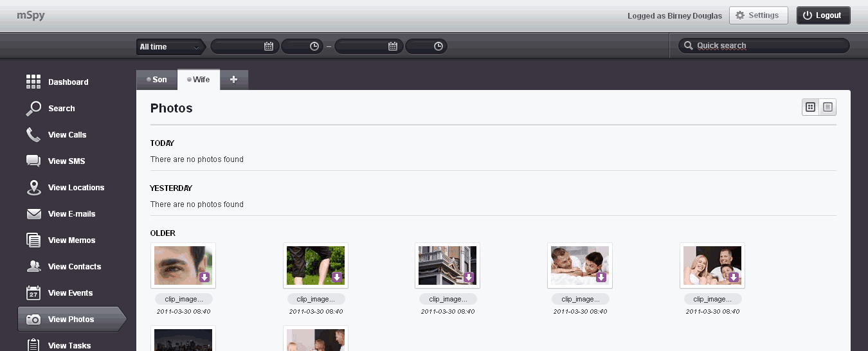Add a new device tab with plus
The width and height of the screenshot is (868, 351).
point(234,80)
